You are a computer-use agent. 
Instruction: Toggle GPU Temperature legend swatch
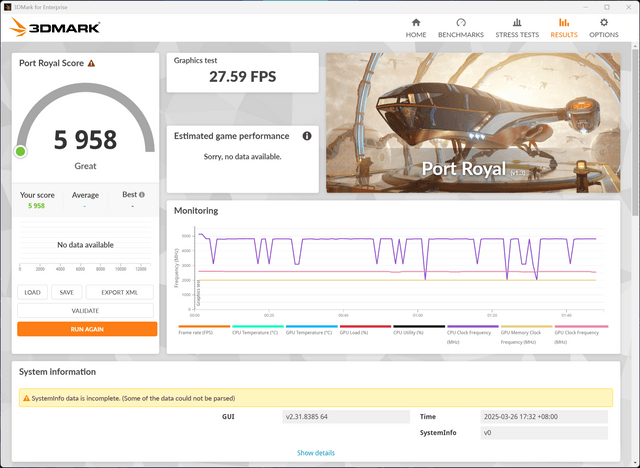tap(311, 326)
